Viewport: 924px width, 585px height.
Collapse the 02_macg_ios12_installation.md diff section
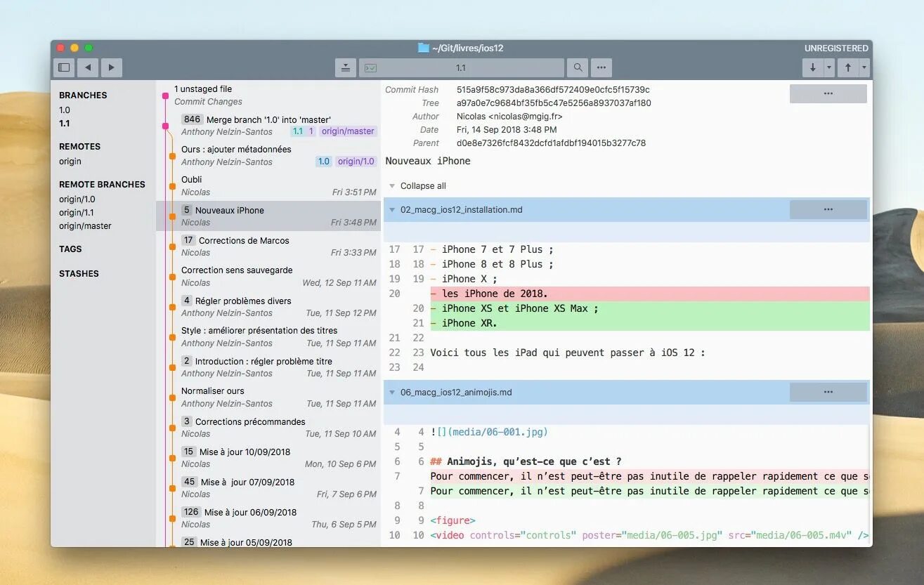coord(392,209)
